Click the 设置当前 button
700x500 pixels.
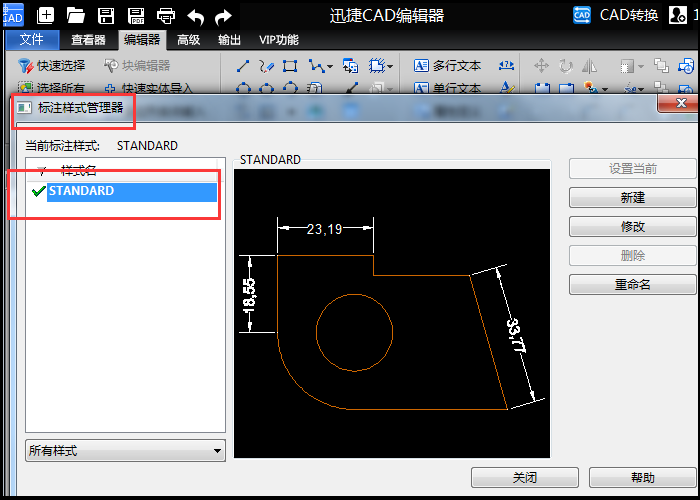tap(633, 169)
